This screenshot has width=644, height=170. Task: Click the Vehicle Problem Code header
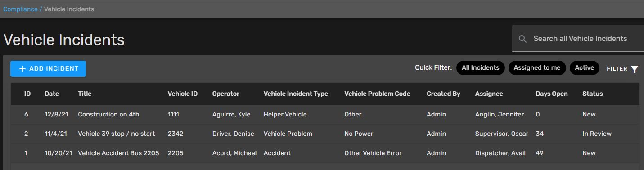pos(377,94)
